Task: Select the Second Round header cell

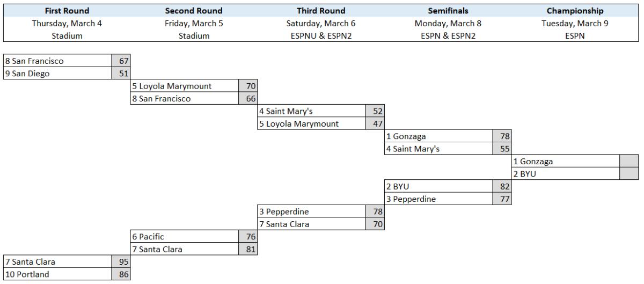Action: pyautogui.click(x=194, y=11)
